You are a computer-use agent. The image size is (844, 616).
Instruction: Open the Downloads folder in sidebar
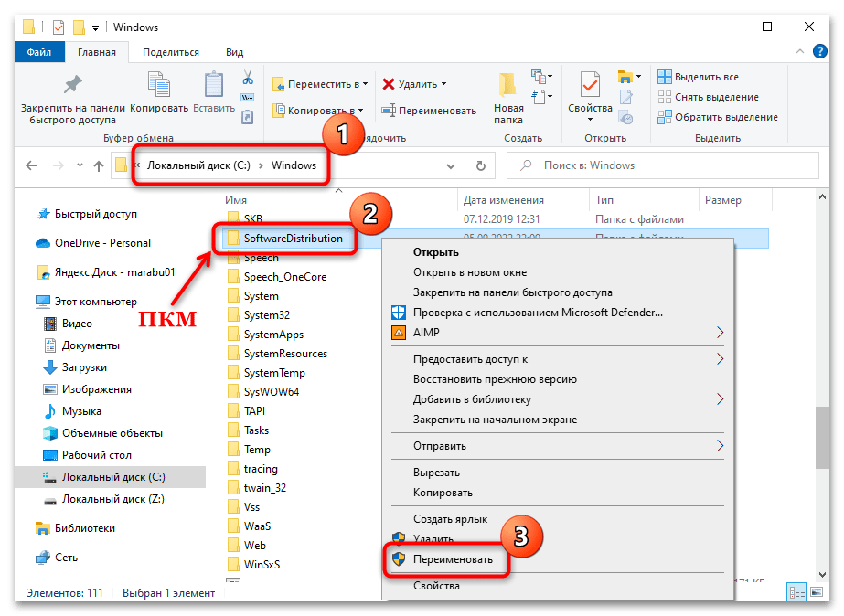(84, 367)
